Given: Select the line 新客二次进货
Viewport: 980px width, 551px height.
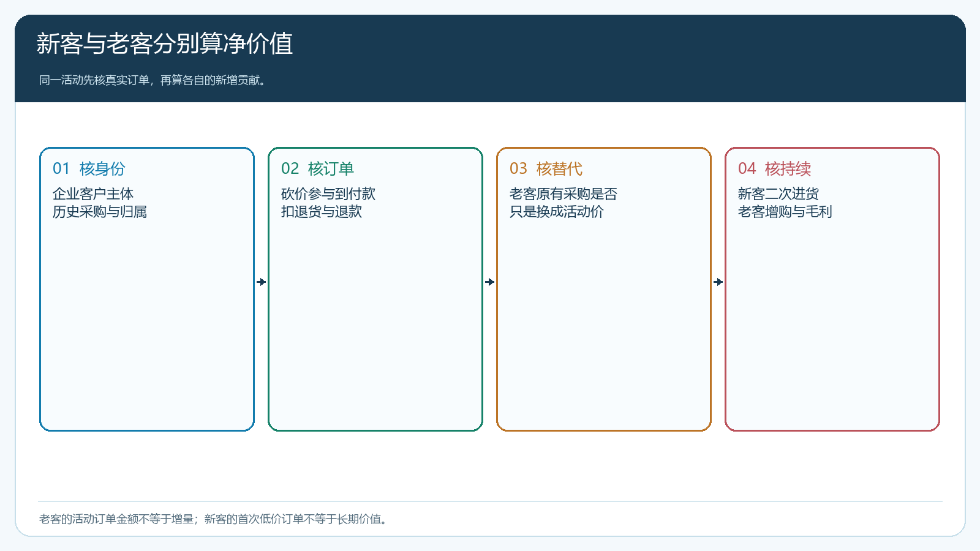Looking at the screenshot, I should pyautogui.click(x=778, y=194).
